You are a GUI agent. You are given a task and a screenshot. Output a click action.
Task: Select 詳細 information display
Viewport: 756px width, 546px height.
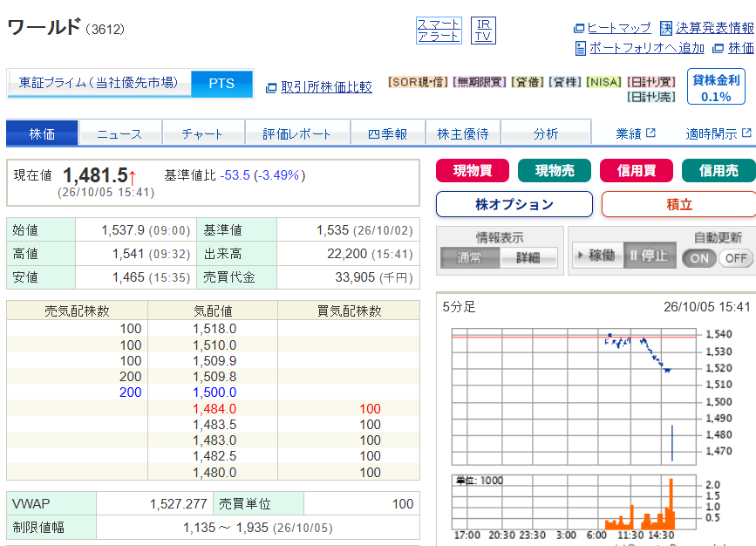pyautogui.click(x=528, y=257)
